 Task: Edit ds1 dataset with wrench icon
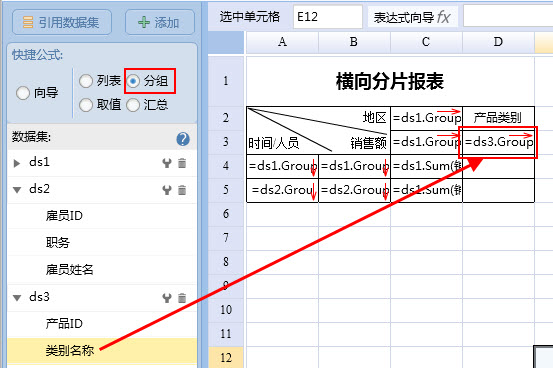[167, 163]
